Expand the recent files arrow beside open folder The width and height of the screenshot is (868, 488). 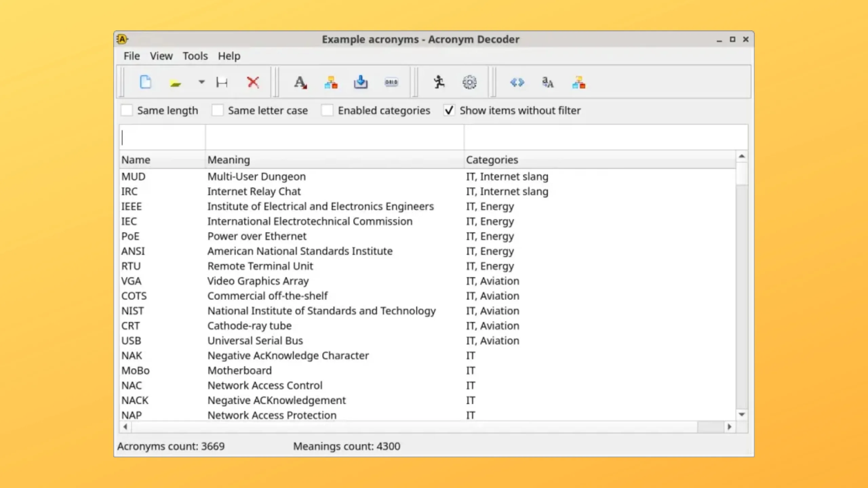coord(201,82)
